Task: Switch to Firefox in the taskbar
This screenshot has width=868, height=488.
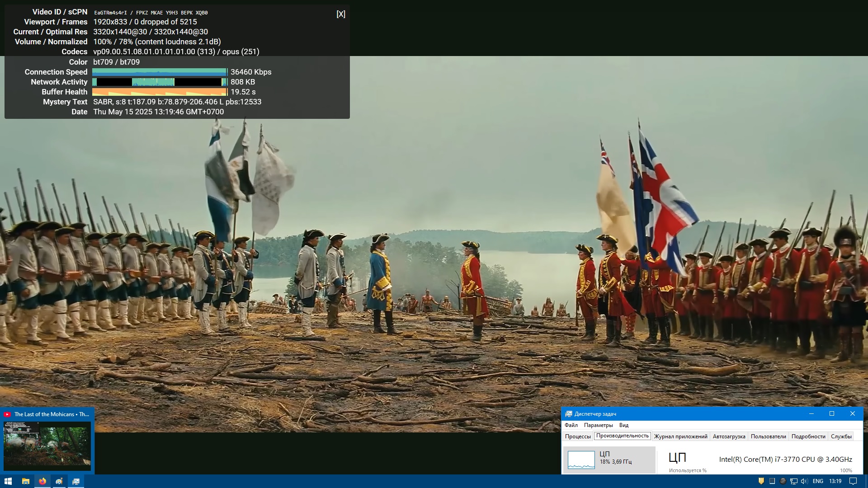Action: (42, 481)
